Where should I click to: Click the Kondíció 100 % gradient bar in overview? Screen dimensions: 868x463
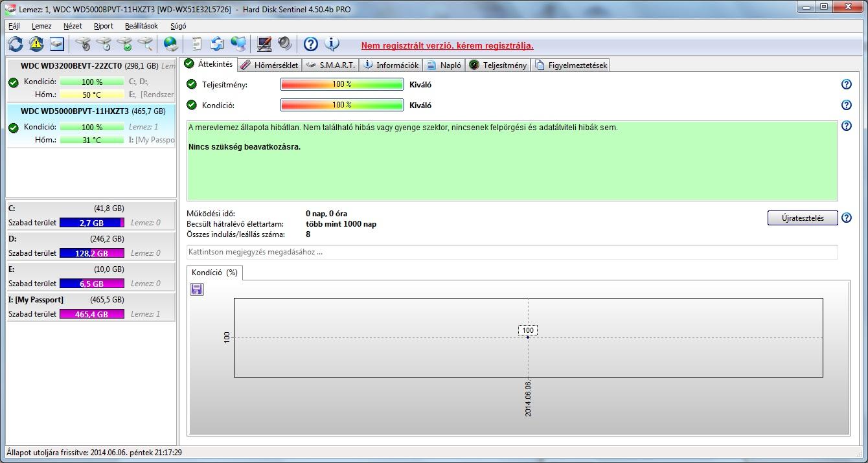coord(342,105)
